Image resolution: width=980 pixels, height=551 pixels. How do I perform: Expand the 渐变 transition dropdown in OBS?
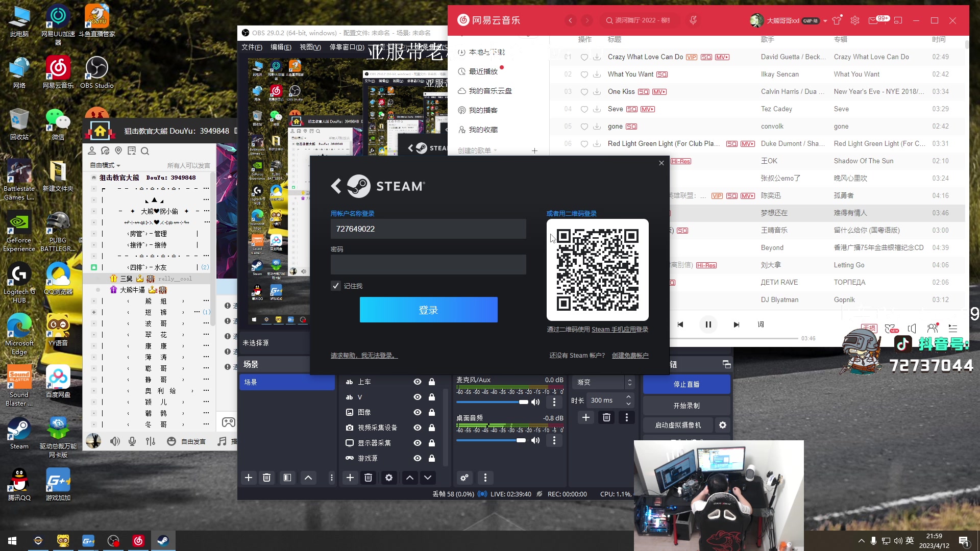(629, 382)
